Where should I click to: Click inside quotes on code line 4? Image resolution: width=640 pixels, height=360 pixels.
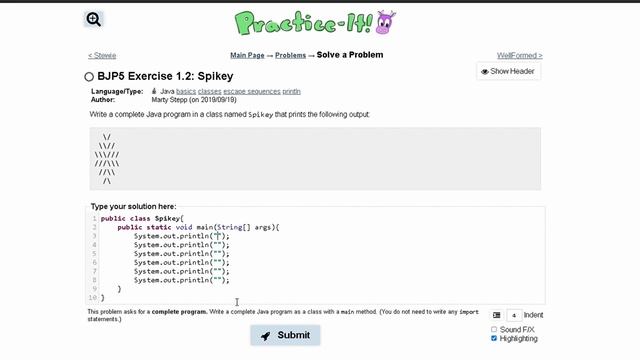tap(218, 245)
